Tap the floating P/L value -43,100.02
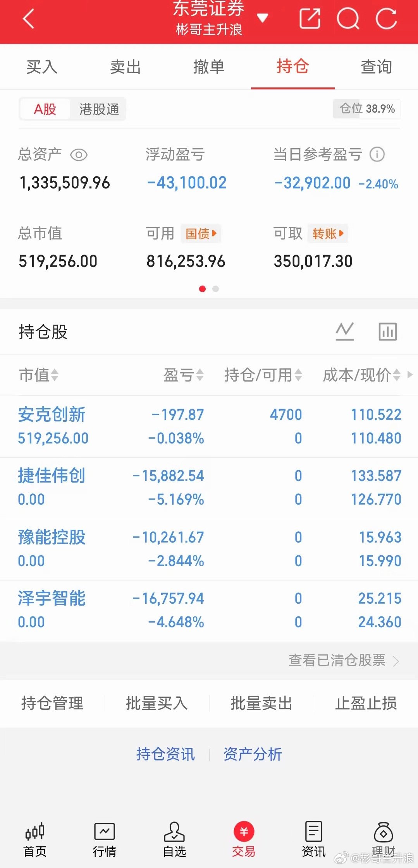 tap(187, 183)
